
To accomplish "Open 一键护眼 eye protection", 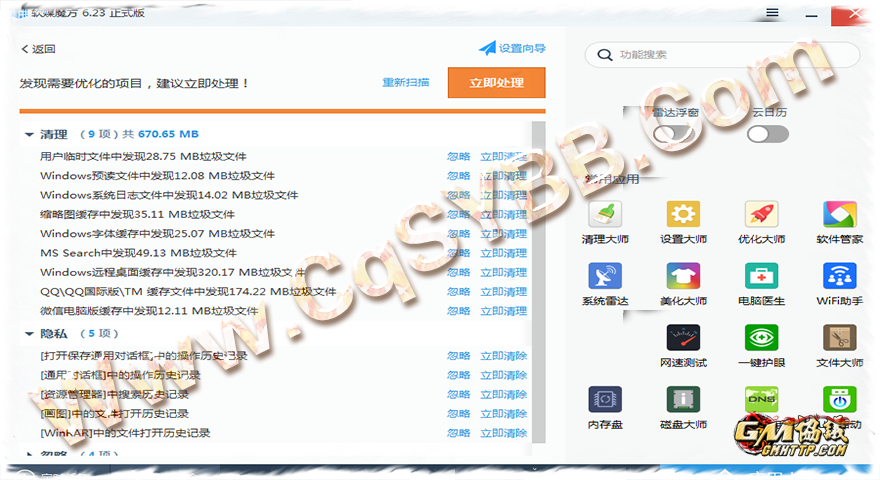I will [x=761, y=346].
